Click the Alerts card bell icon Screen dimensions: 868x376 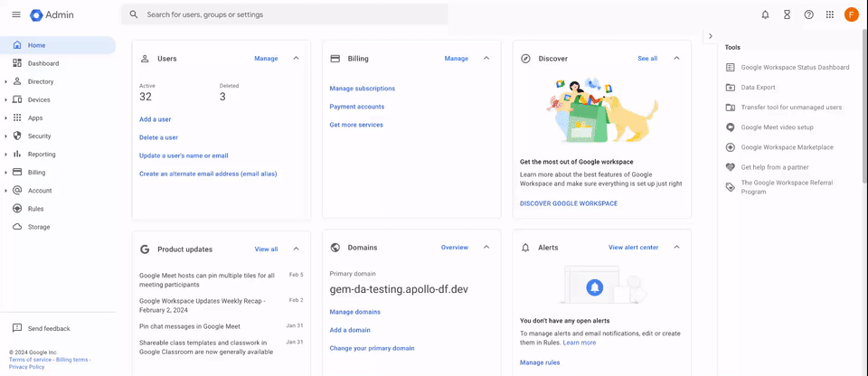525,248
